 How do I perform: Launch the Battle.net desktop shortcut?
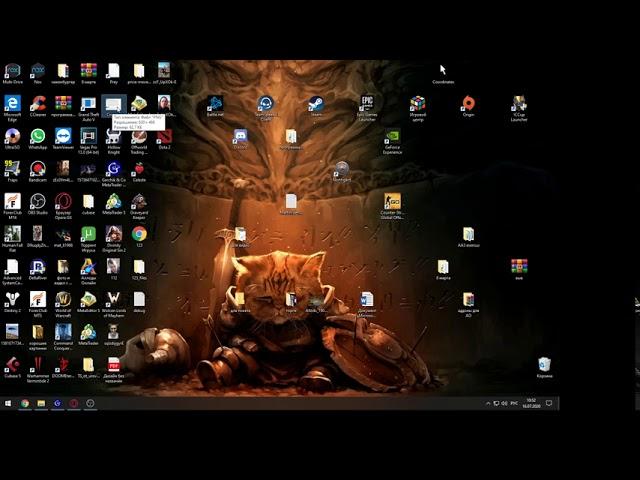tap(215, 103)
